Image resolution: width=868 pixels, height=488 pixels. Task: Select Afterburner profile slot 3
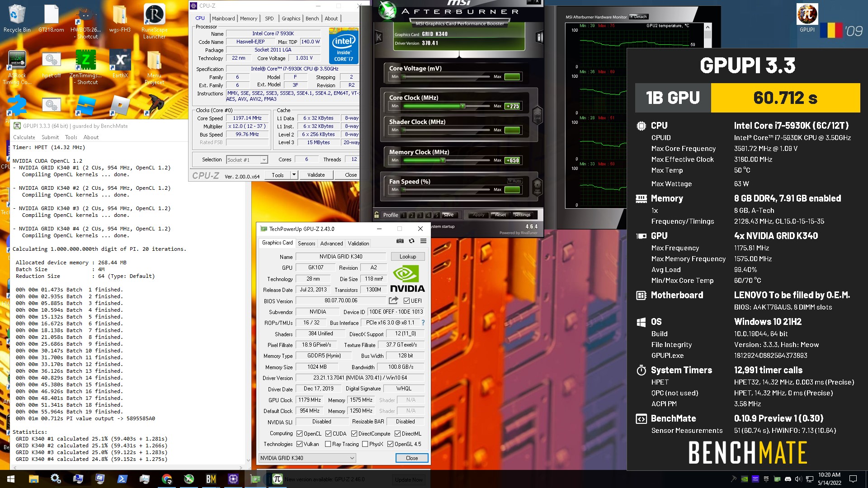(x=420, y=215)
